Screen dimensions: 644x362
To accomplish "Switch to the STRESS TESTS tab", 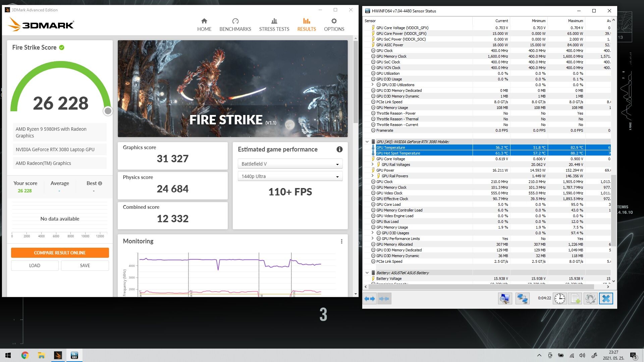I will click(274, 25).
